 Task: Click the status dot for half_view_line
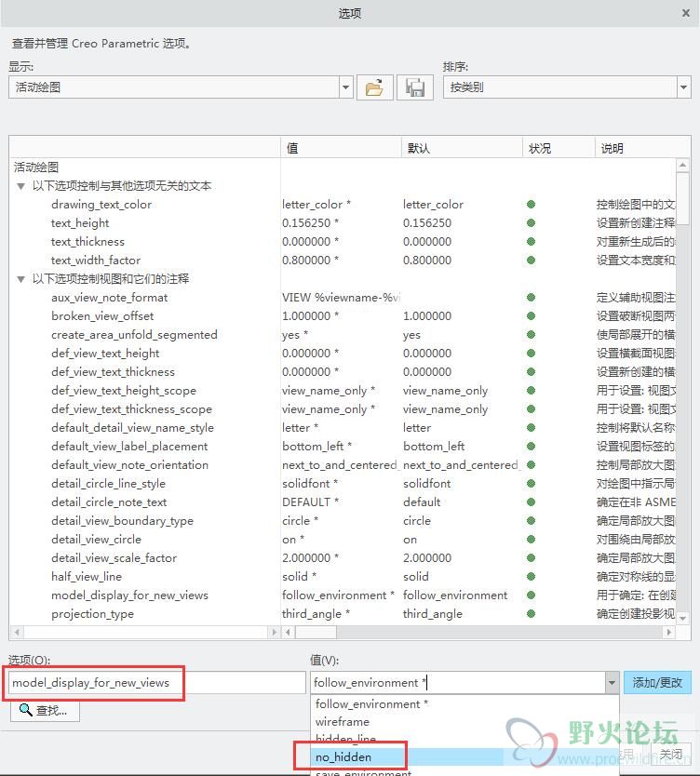[531, 577]
